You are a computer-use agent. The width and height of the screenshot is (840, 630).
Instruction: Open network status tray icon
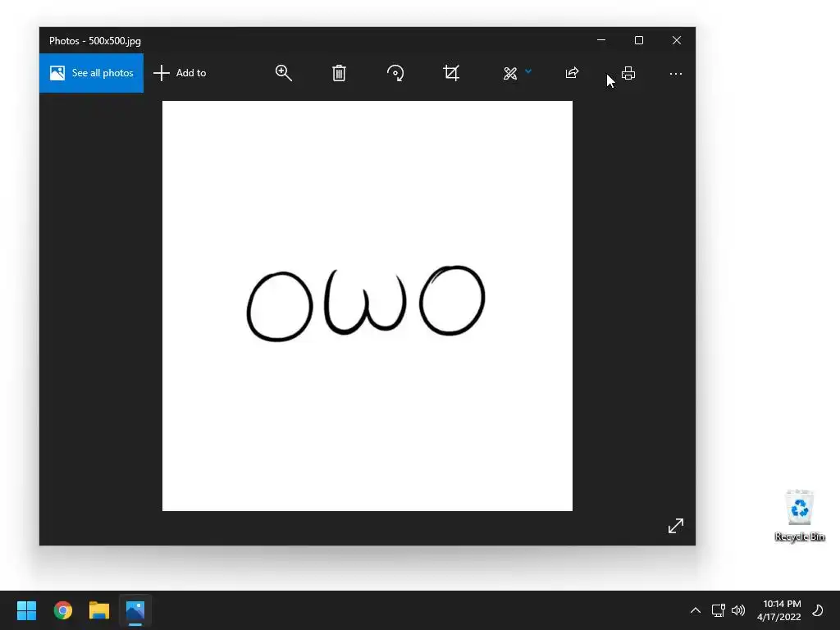coord(718,610)
